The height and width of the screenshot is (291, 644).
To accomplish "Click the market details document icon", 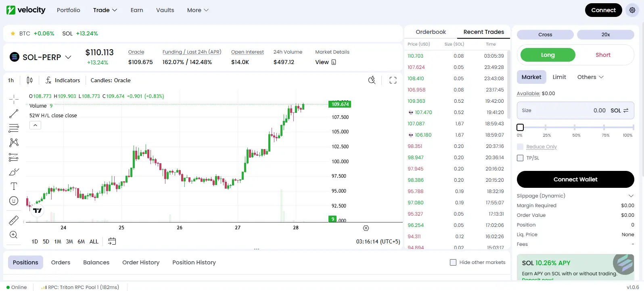I will pos(334,62).
